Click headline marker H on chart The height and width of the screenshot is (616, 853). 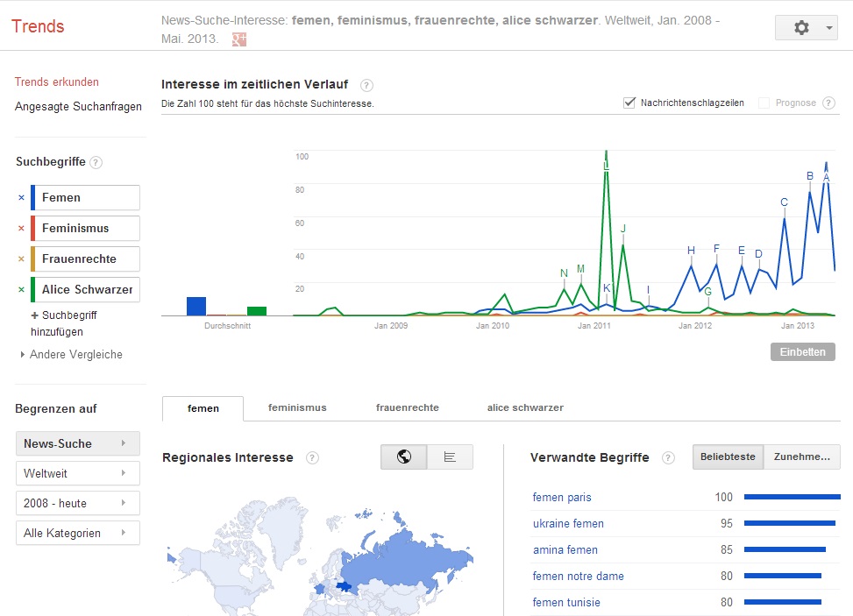691,250
